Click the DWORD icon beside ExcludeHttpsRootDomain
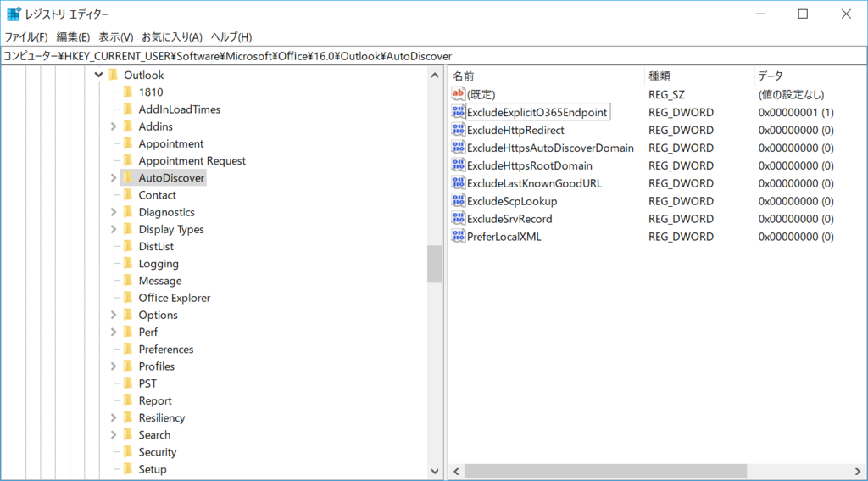The width and height of the screenshot is (868, 481). pos(459,165)
